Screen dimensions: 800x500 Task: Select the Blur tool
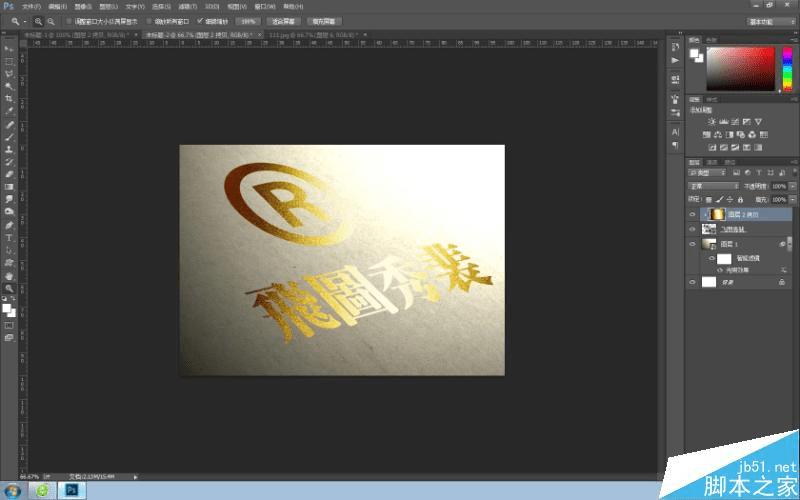tap(9, 199)
